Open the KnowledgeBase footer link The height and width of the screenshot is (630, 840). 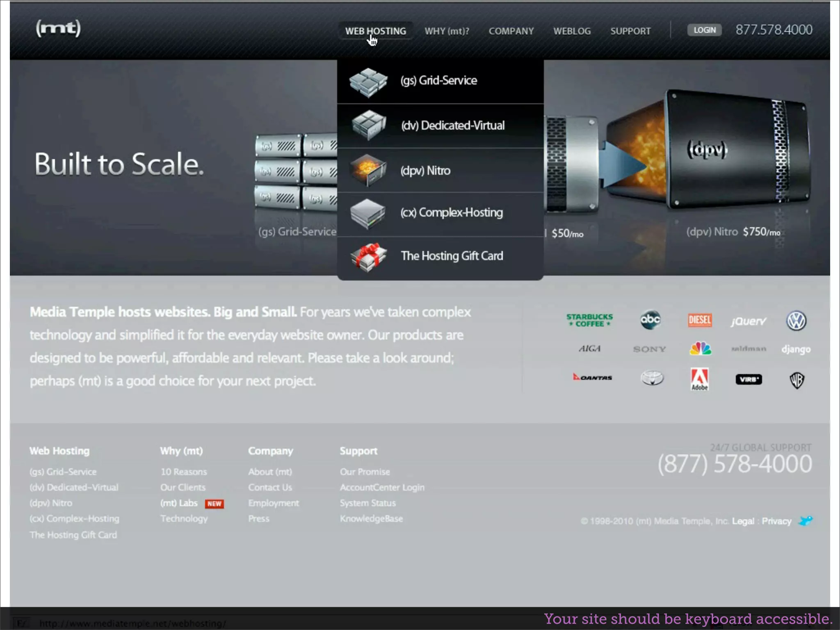point(371,519)
